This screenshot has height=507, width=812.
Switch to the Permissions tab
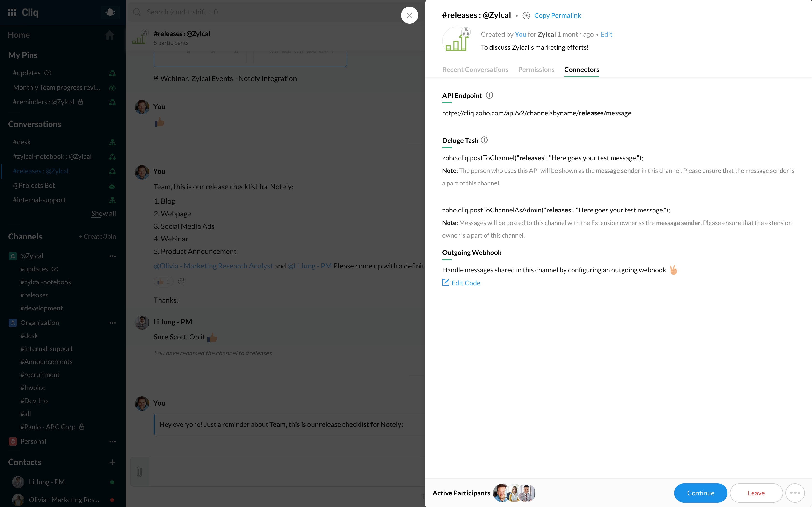[x=536, y=70]
